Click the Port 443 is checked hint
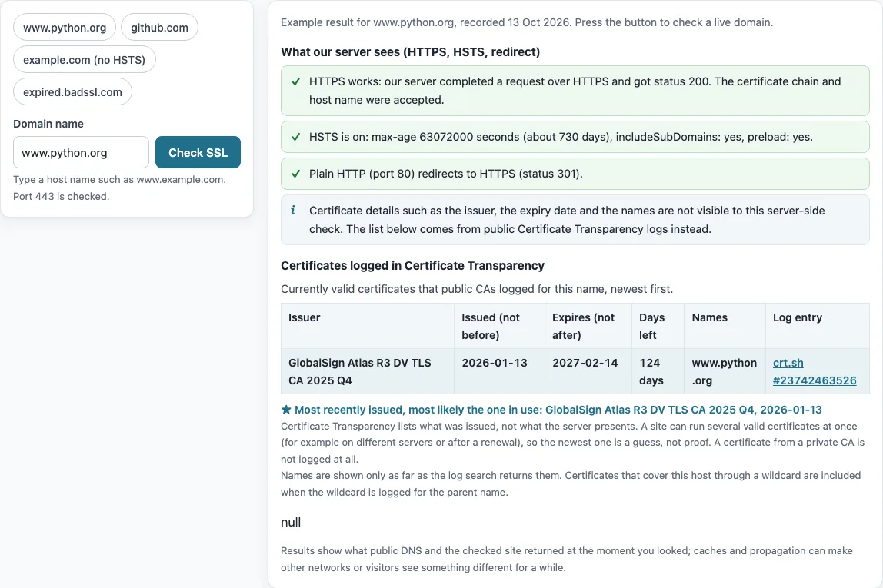883x588 pixels. click(61, 196)
